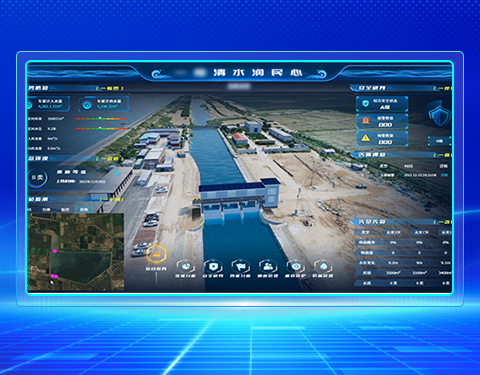This screenshot has height=375, width=480.
Task: Click the large blue shield emblem
Action: tap(440, 114)
